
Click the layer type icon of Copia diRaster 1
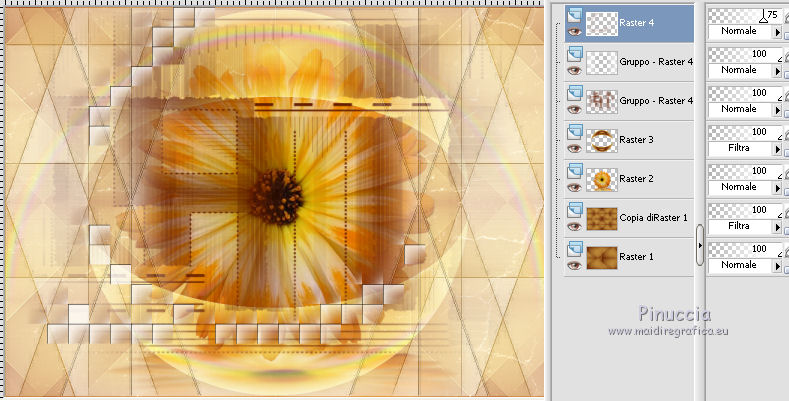coord(575,209)
